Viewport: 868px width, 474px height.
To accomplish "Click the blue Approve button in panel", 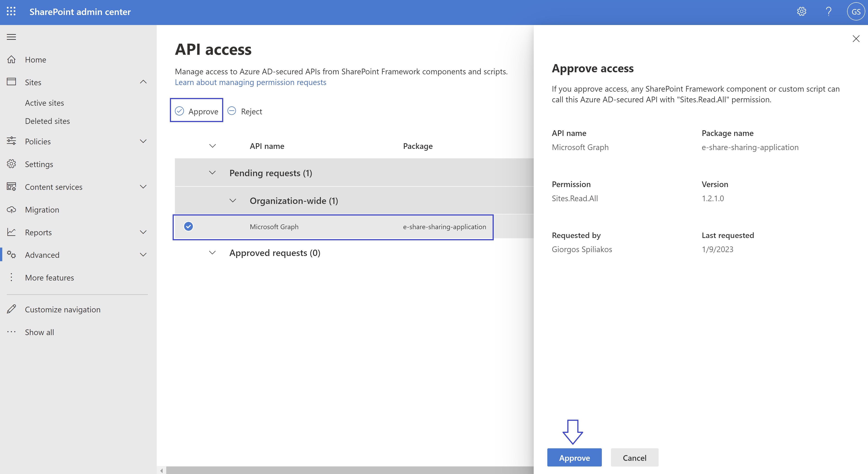I will pyautogui.click(x=574, y=457).
